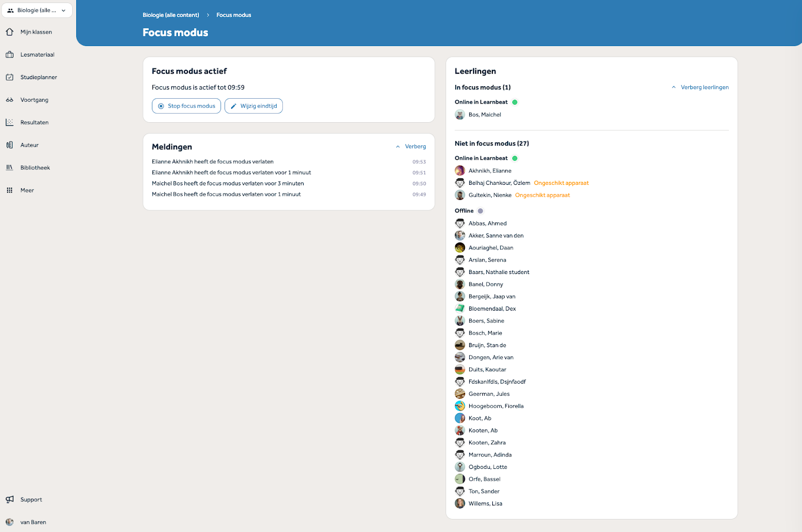802x532 pixels.
Task: Click avatar of Banel, Donny
Action: pos(460,284)
